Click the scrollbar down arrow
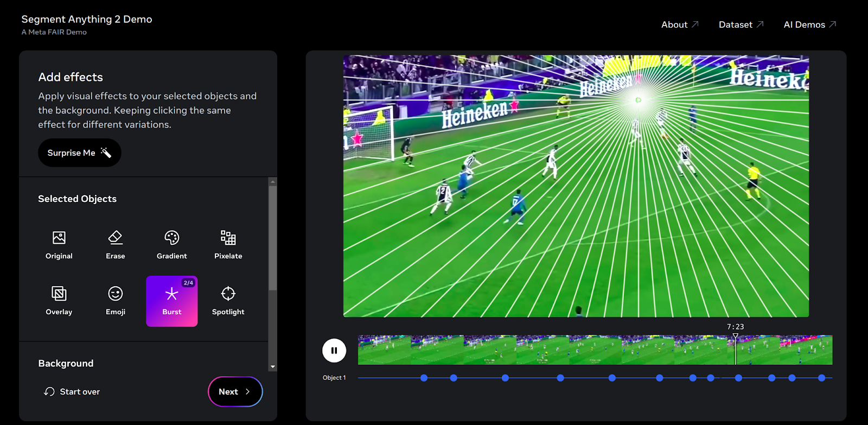This screenshot has height=425, width=868. [273, 367]
